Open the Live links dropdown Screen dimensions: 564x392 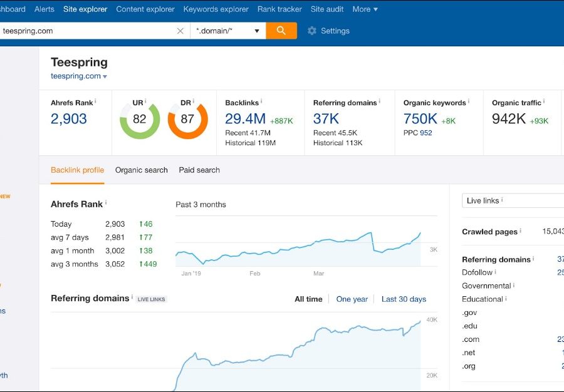[512, 200]
